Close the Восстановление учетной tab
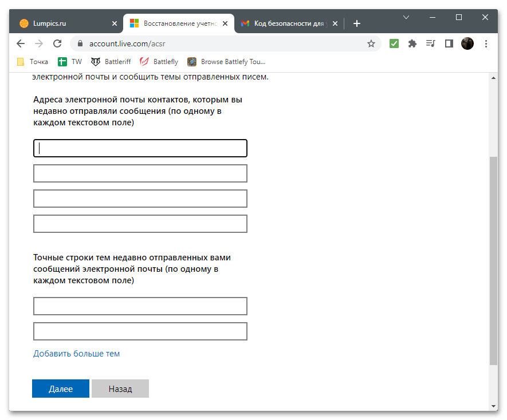Screen dimensions: 507x420 click(x=225, y=23)
